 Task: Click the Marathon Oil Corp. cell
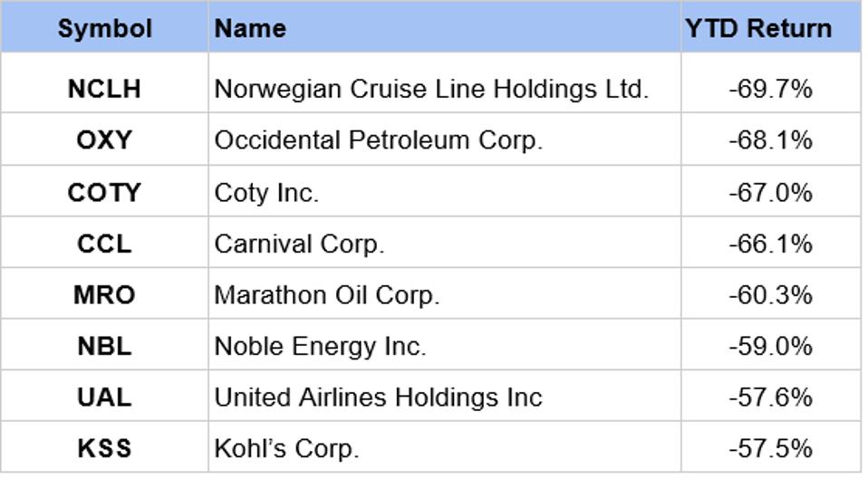pyautogui.click(x=326, y=295)
